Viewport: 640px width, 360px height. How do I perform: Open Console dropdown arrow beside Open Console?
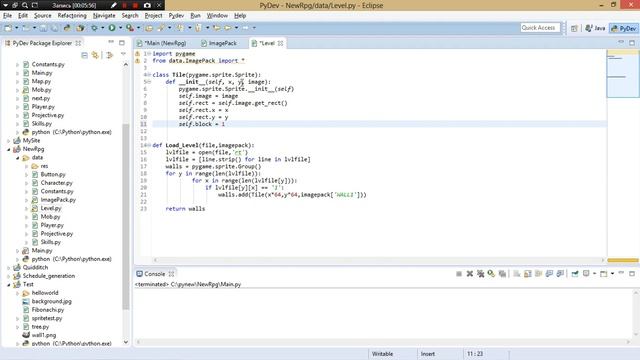click(x=612, y=274)
